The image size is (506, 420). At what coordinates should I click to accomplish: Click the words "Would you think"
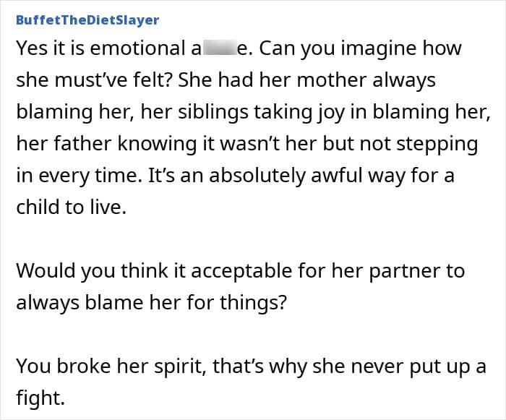[83, 271]
